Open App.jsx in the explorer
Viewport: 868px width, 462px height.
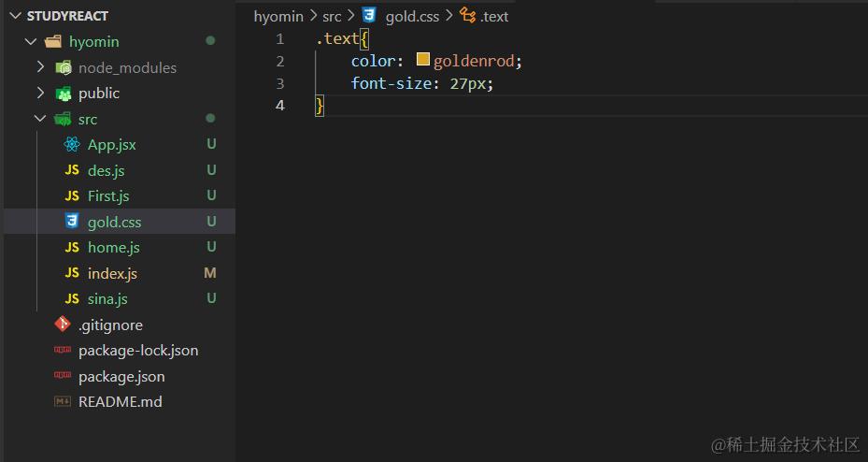(112, 145)
